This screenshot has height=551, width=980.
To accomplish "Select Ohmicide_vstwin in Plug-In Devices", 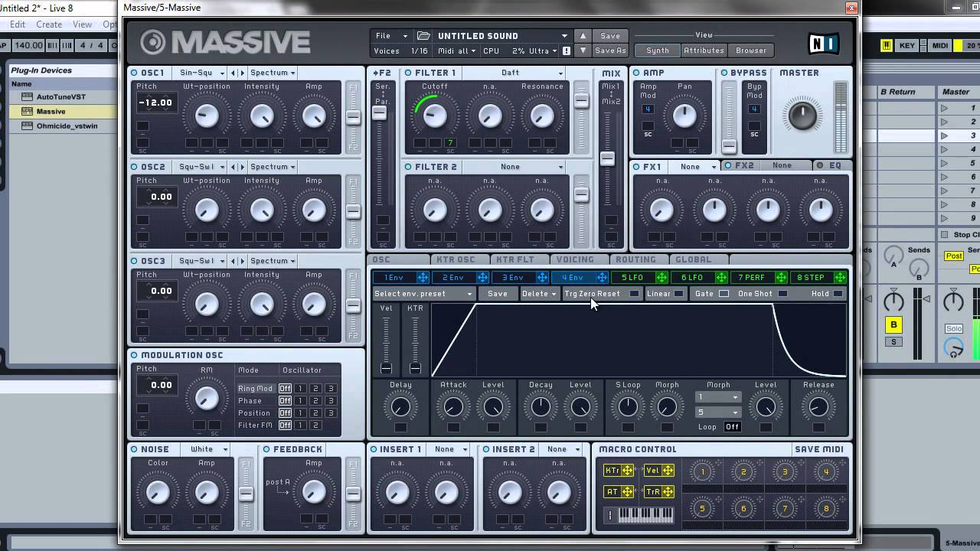I will pos(67,126).
